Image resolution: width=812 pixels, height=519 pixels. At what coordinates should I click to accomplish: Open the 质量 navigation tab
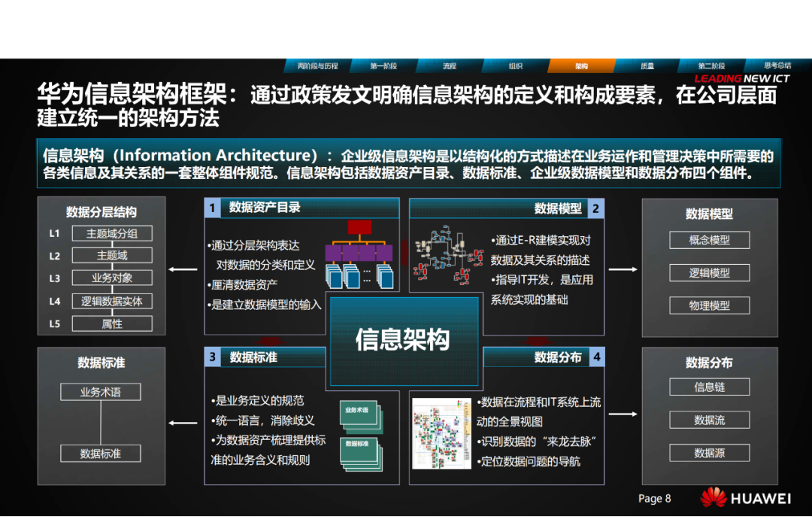[647, 66]
